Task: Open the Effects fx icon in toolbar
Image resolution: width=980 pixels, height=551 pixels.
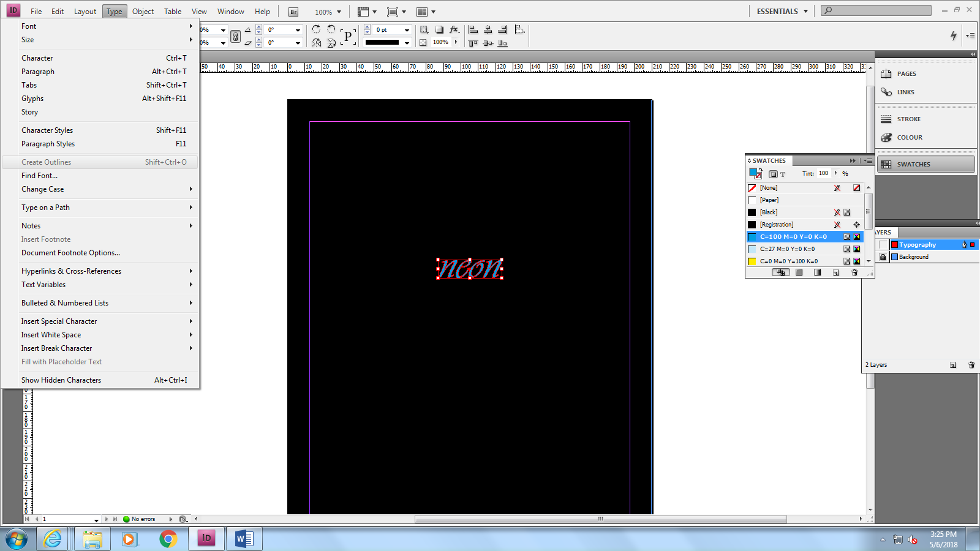Action: tap(455, 29)
